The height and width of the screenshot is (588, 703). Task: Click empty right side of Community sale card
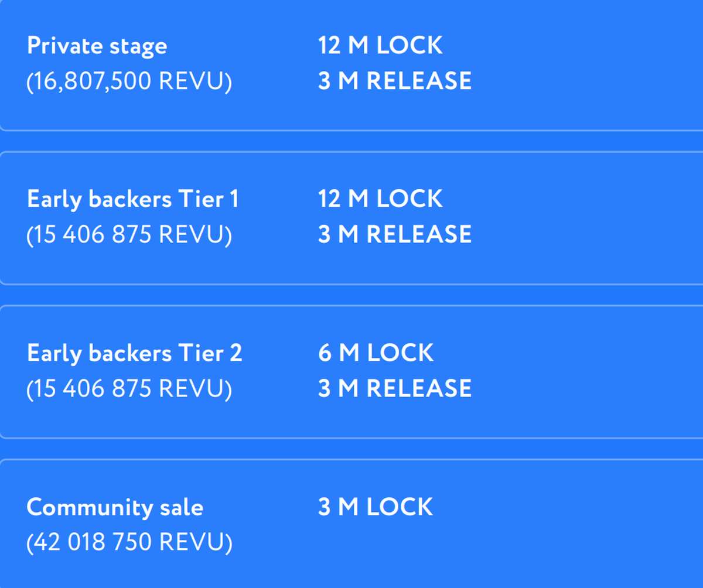[x=586, y=525]
